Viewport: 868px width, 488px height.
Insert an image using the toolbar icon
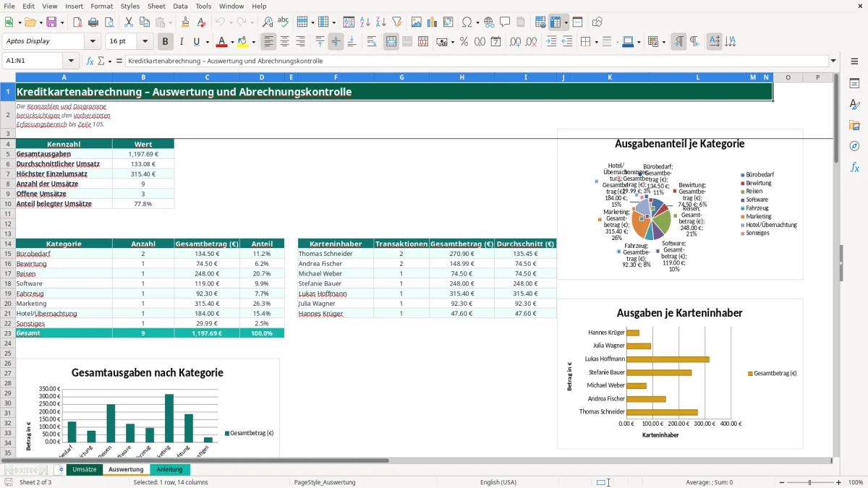(x=416, y=22)
